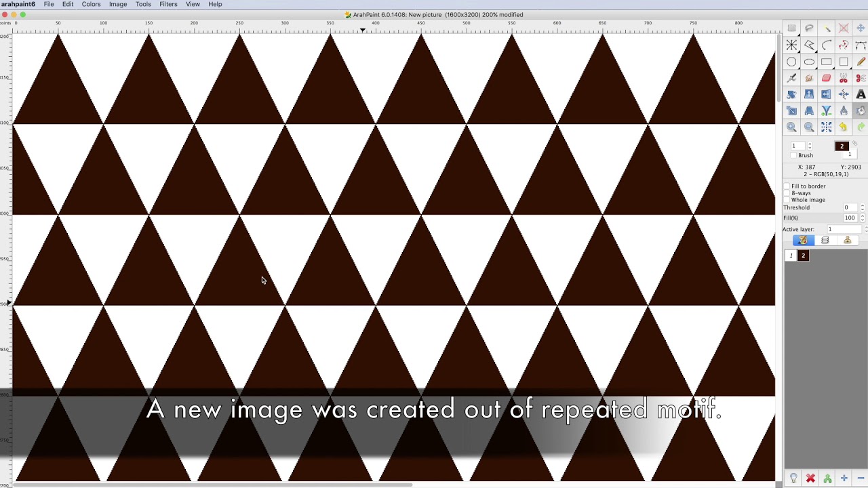Select dark brown palette color 2
This screenshot has height=488, width=868.
pyautogui.click(x=803, y=256)
